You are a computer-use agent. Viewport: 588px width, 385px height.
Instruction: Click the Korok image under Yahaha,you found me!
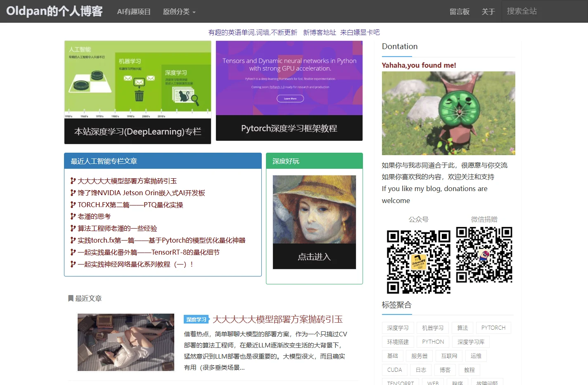[448, 113]
